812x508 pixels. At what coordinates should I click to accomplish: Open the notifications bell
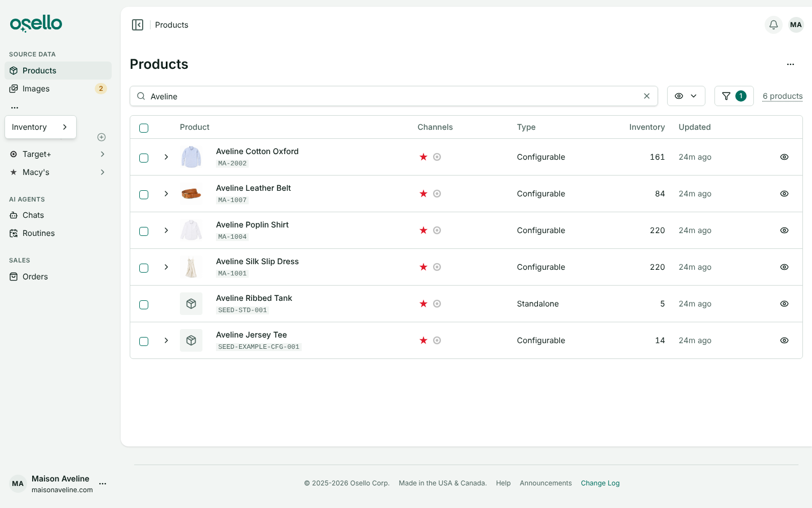coord(774,25)
